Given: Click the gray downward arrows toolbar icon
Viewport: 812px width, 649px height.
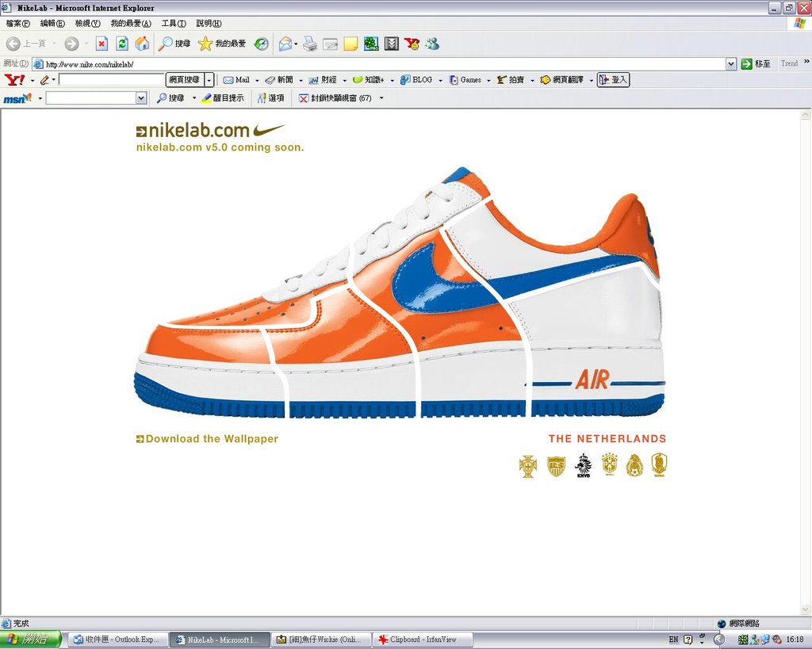Looking at the screenshot, I should pyautogui.click(x=392, y=44).
